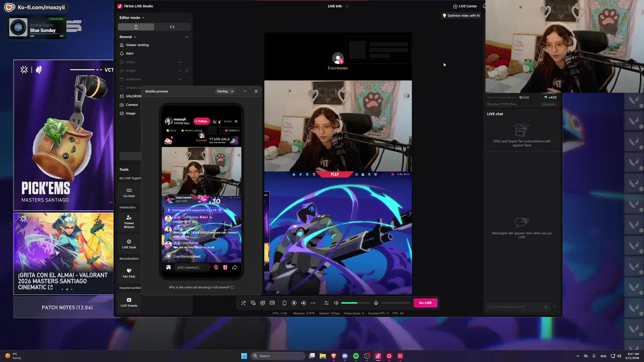This screenshot has height=362, width=644.
Task: Mute the speaker output
Action: [336, 303]
